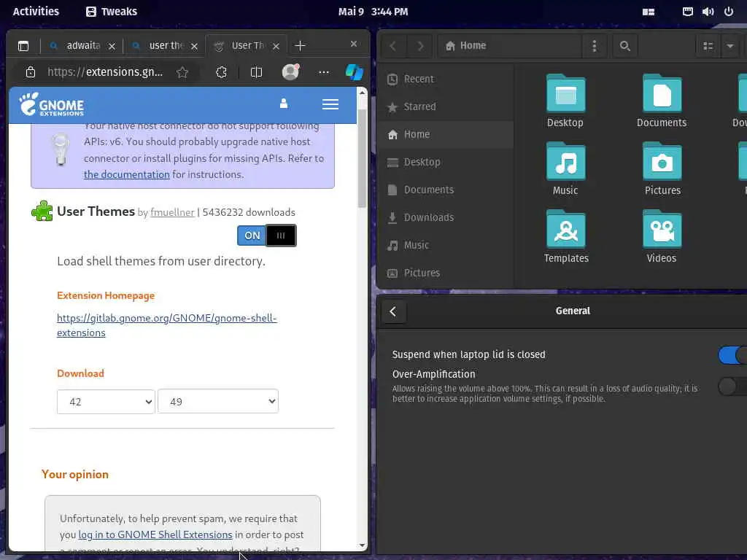Open the GNOME Extensions hamburger menu
The height and width of the screenshot is (560, 747).
pos(330,104)
